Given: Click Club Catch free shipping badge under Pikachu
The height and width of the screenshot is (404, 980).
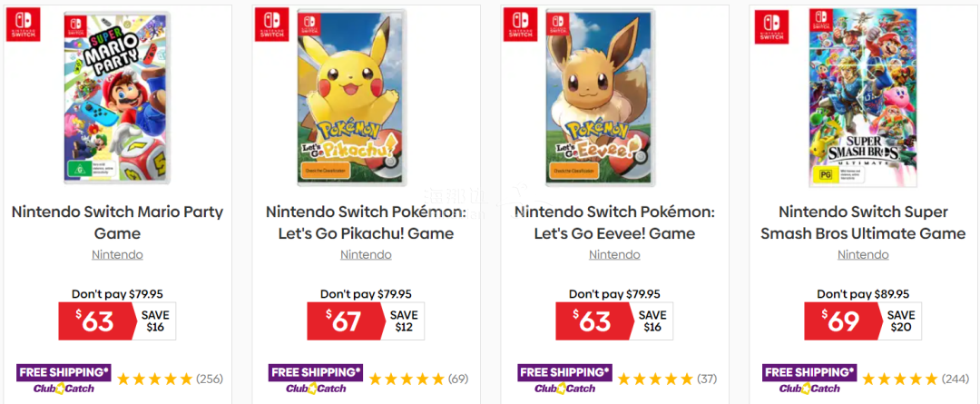Looking at the screenshot, I should (314, 379).
